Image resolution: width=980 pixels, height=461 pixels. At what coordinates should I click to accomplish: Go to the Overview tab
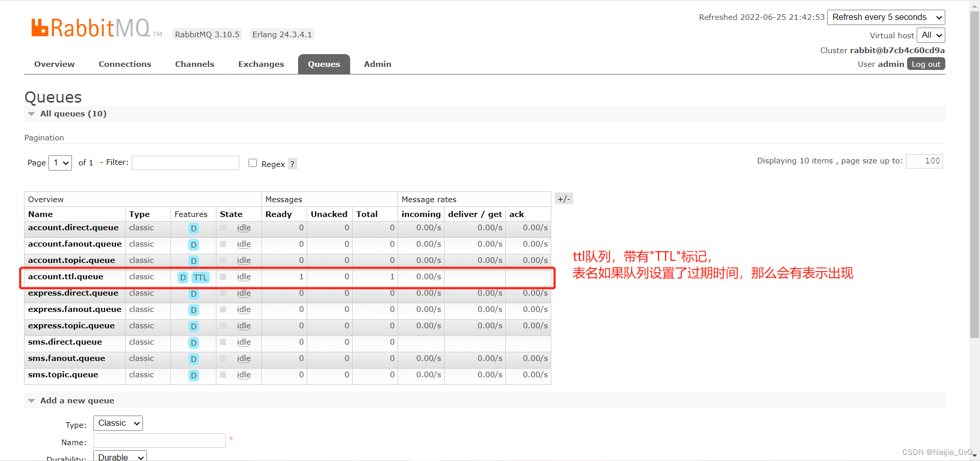(x=54, y=64)
